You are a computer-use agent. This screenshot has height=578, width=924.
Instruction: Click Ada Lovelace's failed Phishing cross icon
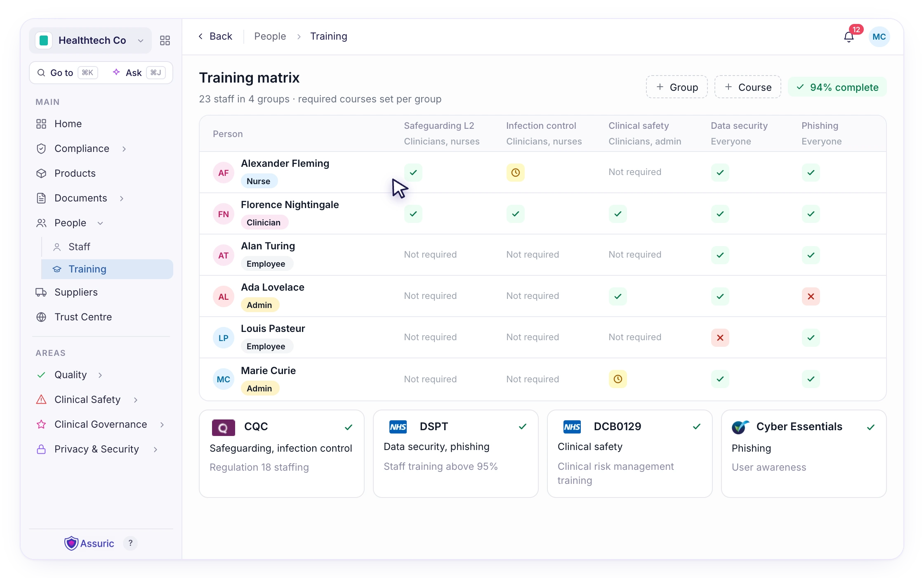811,296
